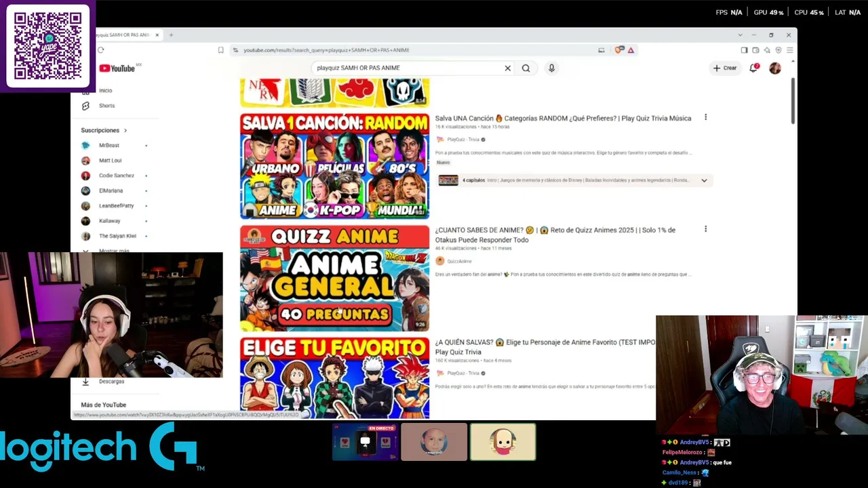The width and height of the screenshot is (868, 488).
Task: Open a new browser tab with plus
Action: [171, 35]
